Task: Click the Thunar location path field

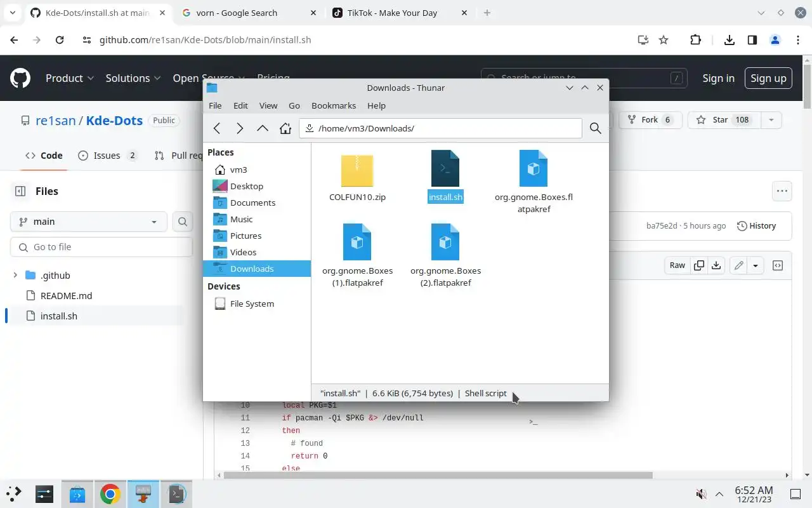Action: [x=440, y=128]
